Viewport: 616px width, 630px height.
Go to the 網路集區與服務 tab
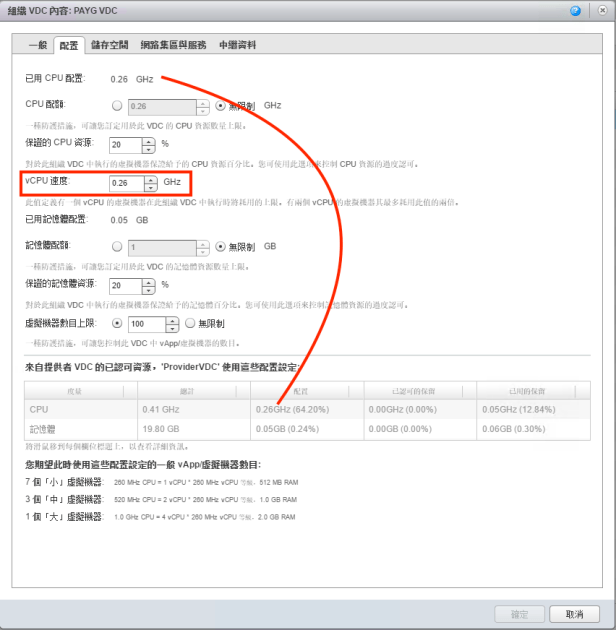174,45
